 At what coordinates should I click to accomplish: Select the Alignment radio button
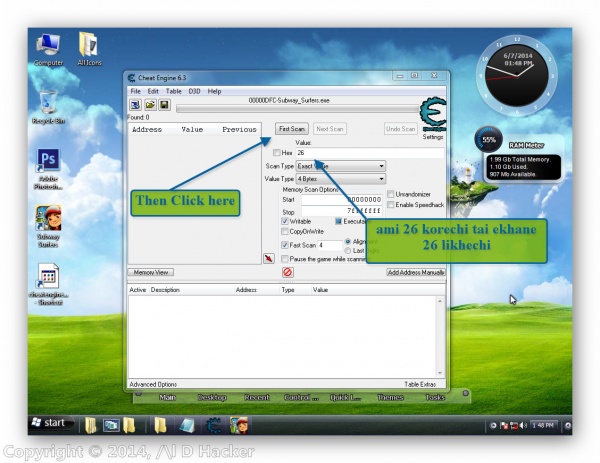[x=348, y=241]
